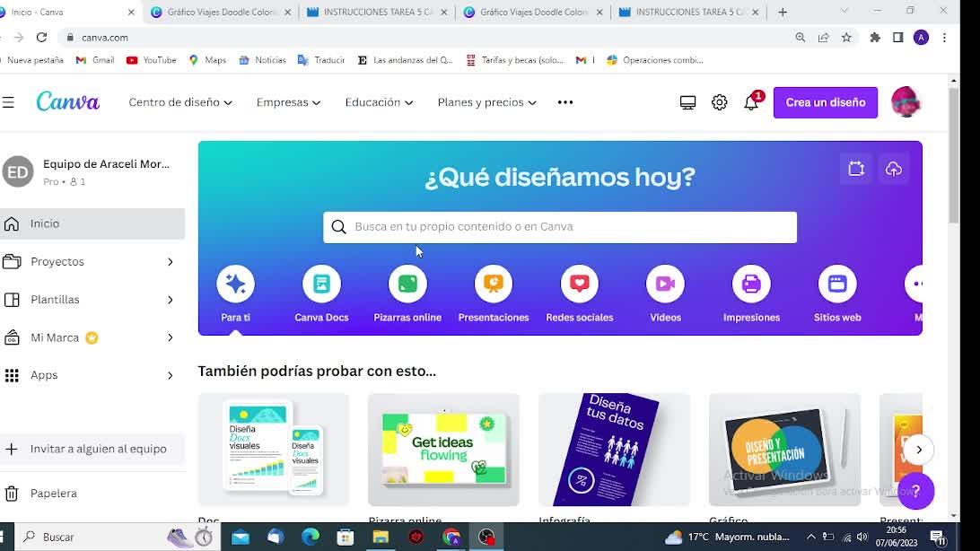
Task: Expand the Mi Marca chevron in sidebar
Action: click(170, 338)
